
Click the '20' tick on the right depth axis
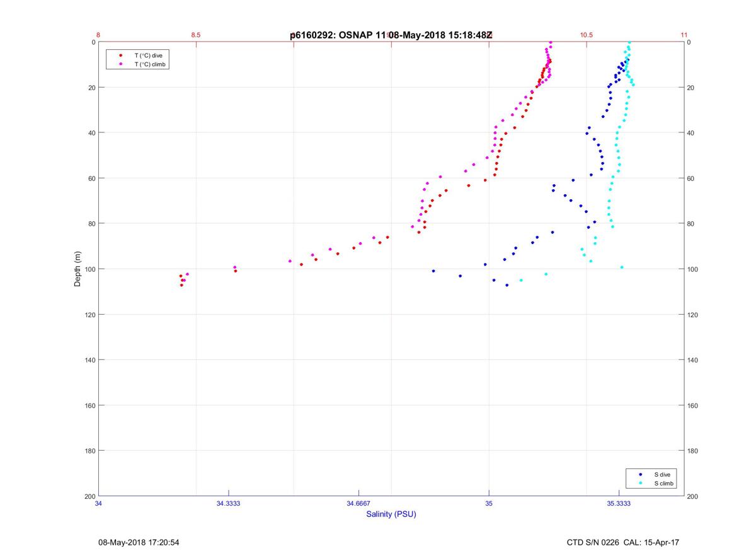[690, 88]
